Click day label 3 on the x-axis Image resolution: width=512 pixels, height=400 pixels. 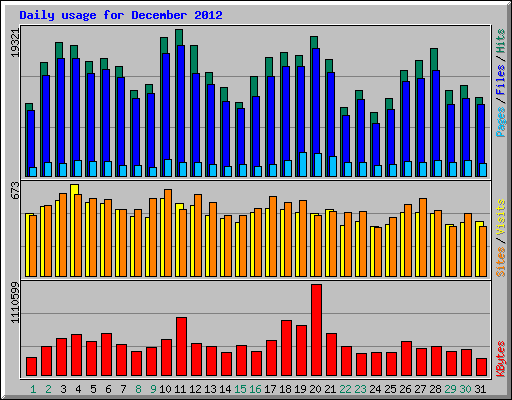63,389
